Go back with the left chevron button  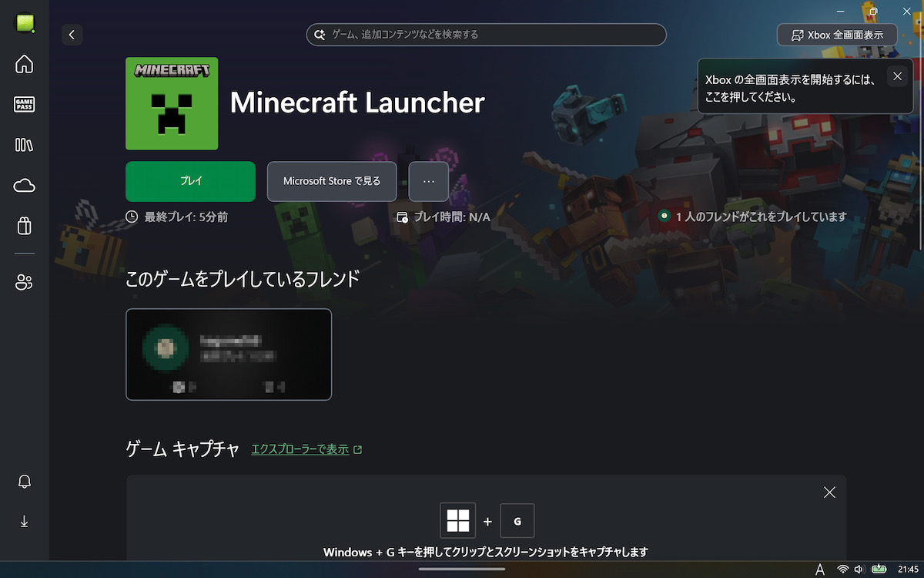(x=72, y=35)
